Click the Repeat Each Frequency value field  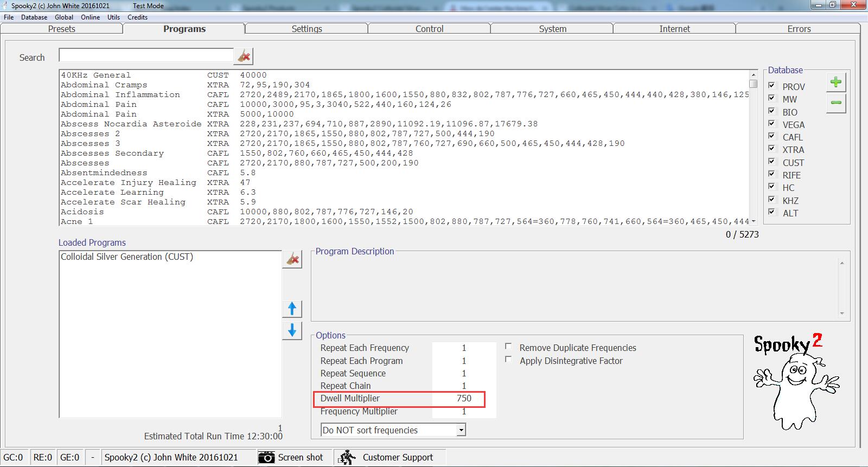point(464,348)
